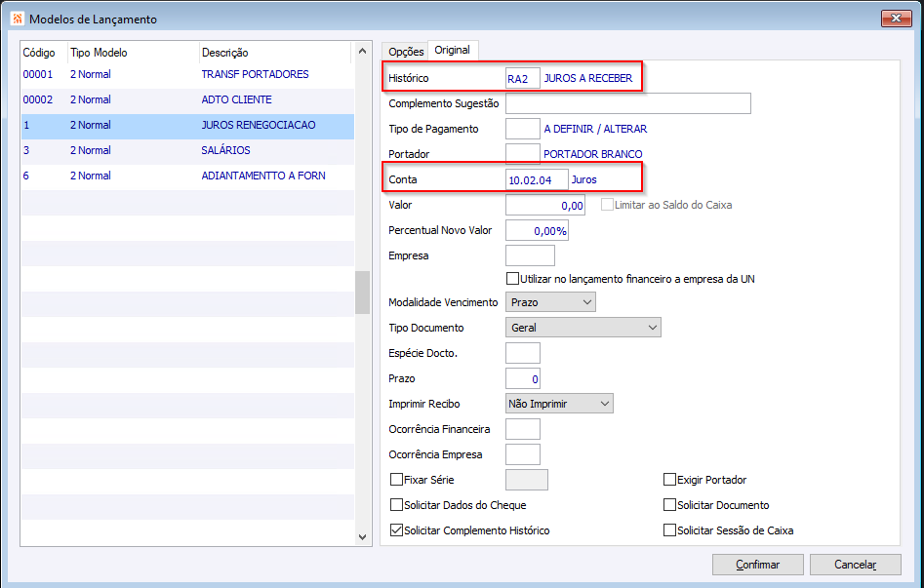Open Imprimir Recibo dropdown
The height and width of the screenshot is (588, 924).
coord(559,404)
